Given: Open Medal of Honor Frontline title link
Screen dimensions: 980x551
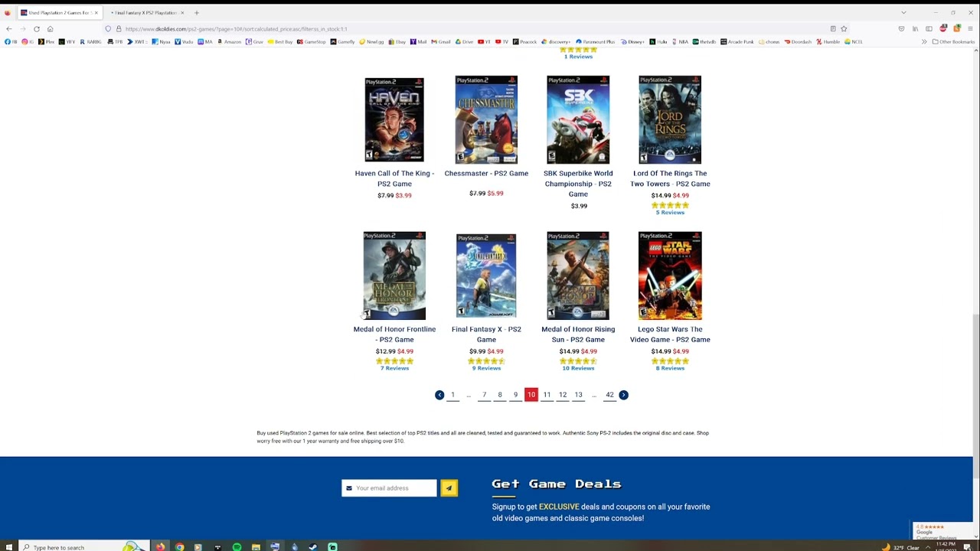Looking at the screenshot, I should click(x=394, y=334).
